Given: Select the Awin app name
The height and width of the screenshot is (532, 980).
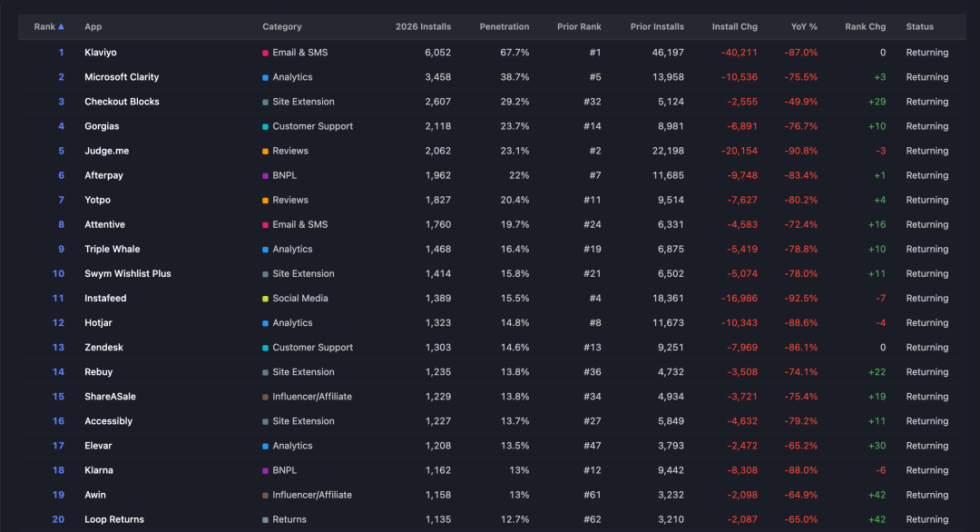Looking at the screenshot, I should 95,495.
